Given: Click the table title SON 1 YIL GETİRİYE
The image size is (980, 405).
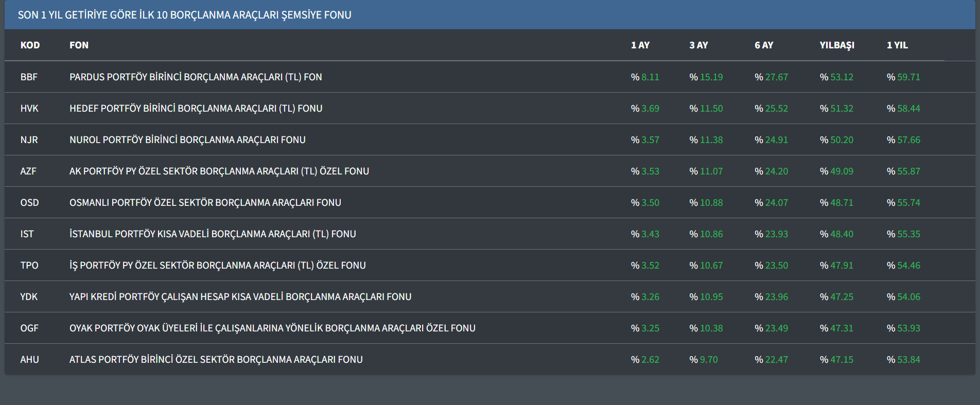Looking at the screenshot, I should coord(184,15).
